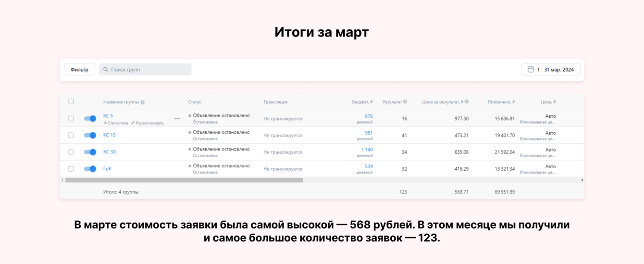Tick the checkbox for the ГрК row
This screenshot has height=264, width=644.
pyautogui.click(x=71, y=169)
